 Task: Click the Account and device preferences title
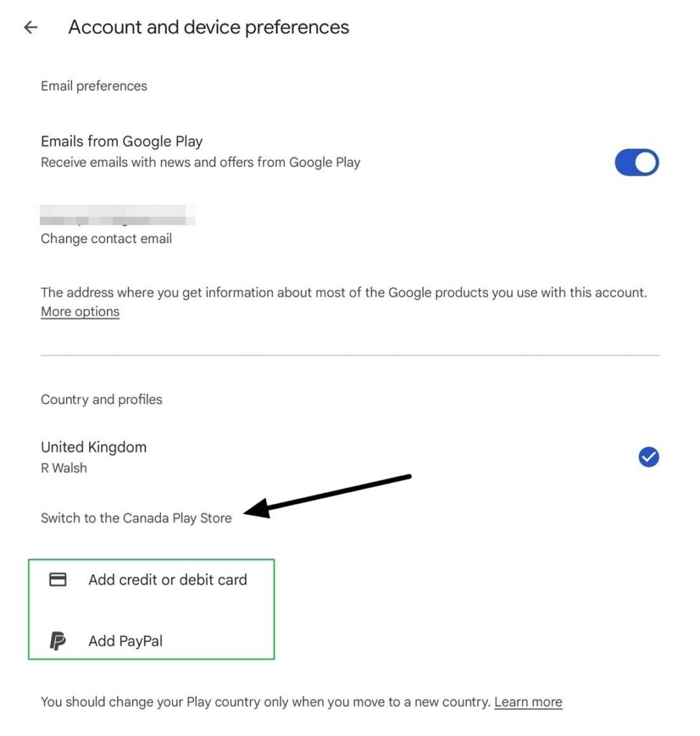click(208, 27)
